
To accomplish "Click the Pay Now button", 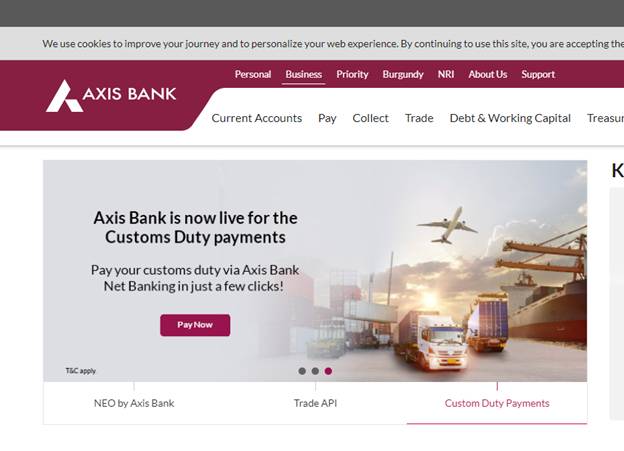I will pos(195,325).
